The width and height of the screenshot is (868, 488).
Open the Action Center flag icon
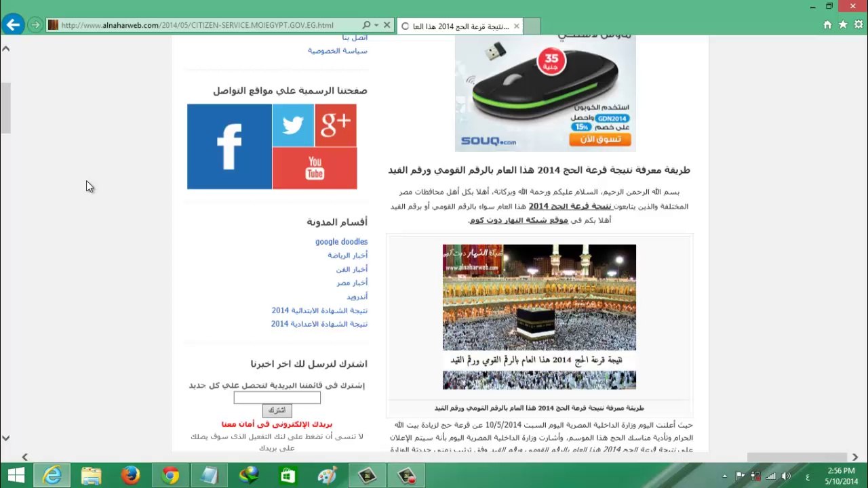pyautogui.click(x=741, y=476)
